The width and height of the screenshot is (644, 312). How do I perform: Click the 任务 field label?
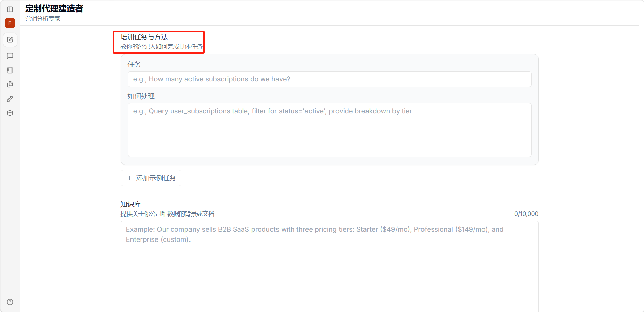[x=134, y=64]
